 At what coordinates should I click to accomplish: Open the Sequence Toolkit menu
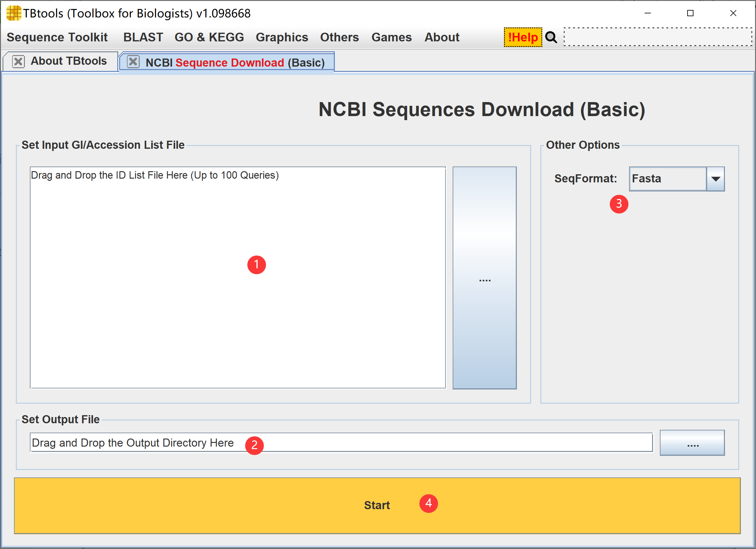[57, 37]
